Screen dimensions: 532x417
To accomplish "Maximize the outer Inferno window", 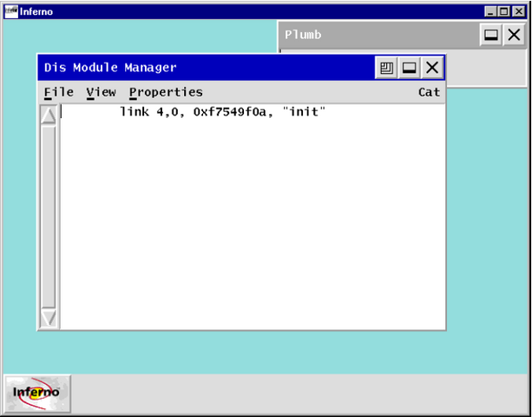I will (x=504, y=12).
